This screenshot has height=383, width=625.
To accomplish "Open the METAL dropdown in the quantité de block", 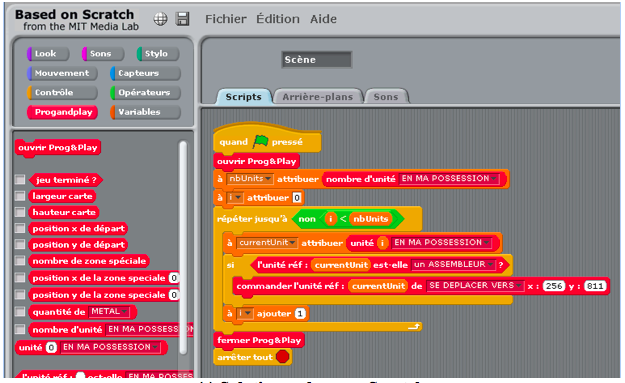I will (x=109, y=311).
